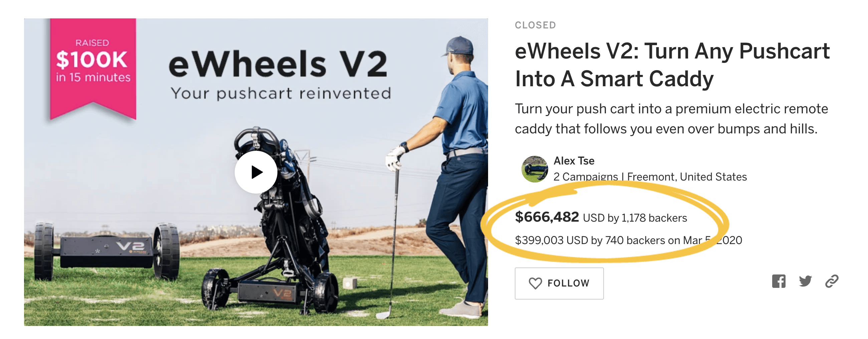
Task: Share campaign on Facebook
Action: pyautogui.click(x=779, y=281)
